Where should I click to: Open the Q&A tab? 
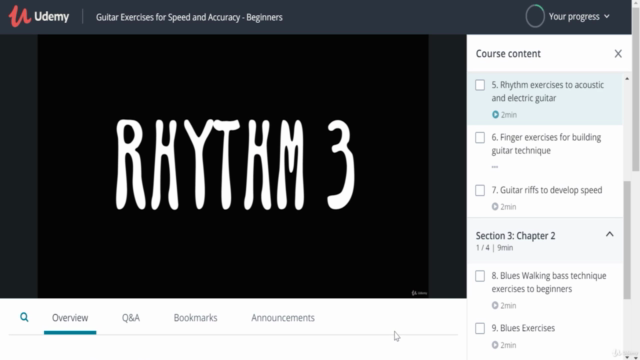[131, 318]
